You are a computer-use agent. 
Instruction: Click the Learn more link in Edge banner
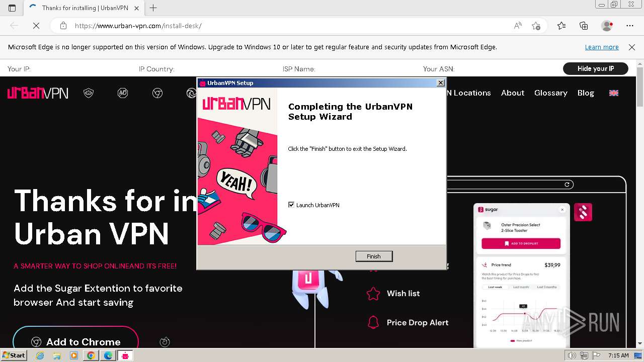(x=602, y=47)
